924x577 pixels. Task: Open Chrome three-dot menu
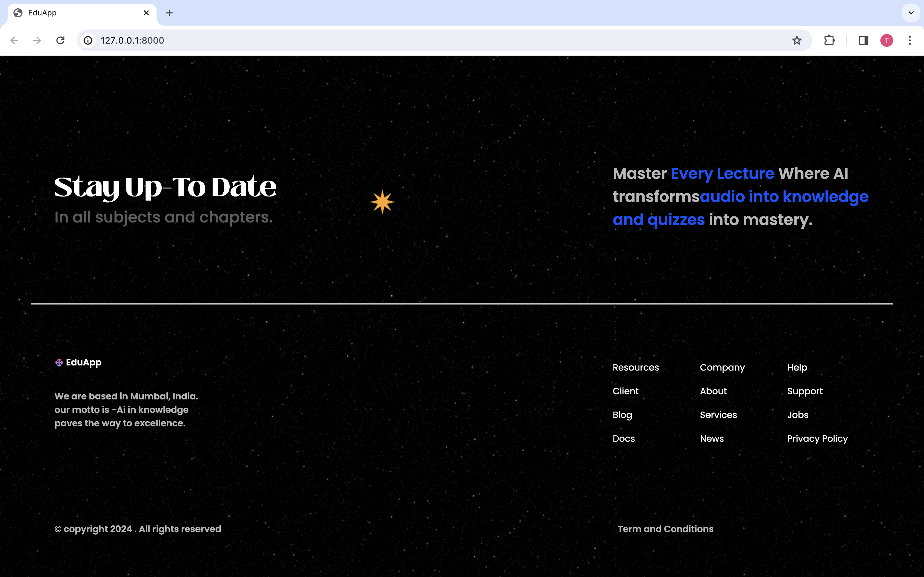tap(910, 40)
